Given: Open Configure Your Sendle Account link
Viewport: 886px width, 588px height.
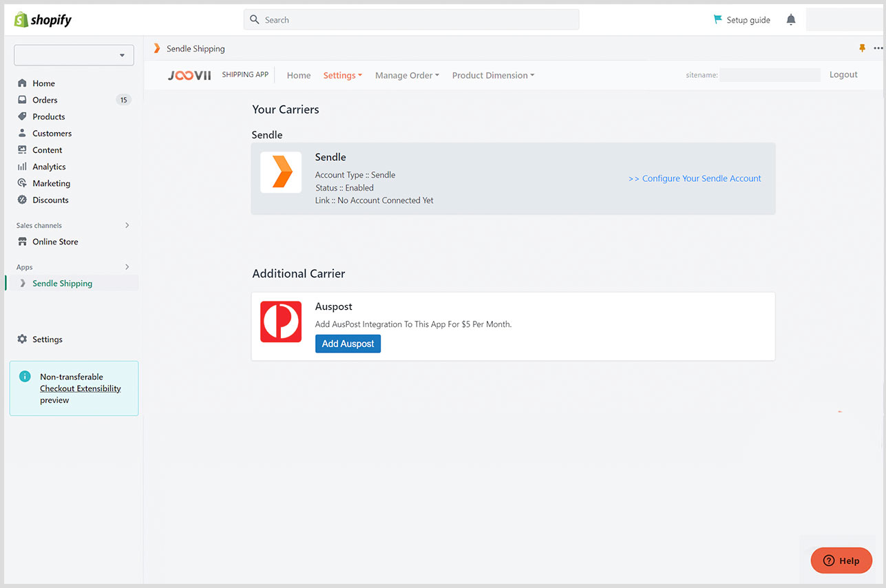Looking at the screenshot, I should pyautogui.click(x=694, y=178).
